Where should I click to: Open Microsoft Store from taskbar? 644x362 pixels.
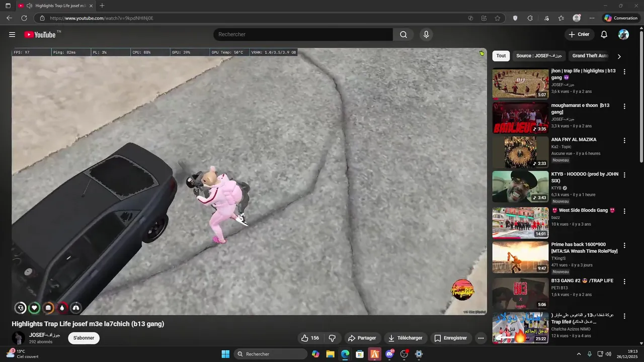tap(360, 354)
